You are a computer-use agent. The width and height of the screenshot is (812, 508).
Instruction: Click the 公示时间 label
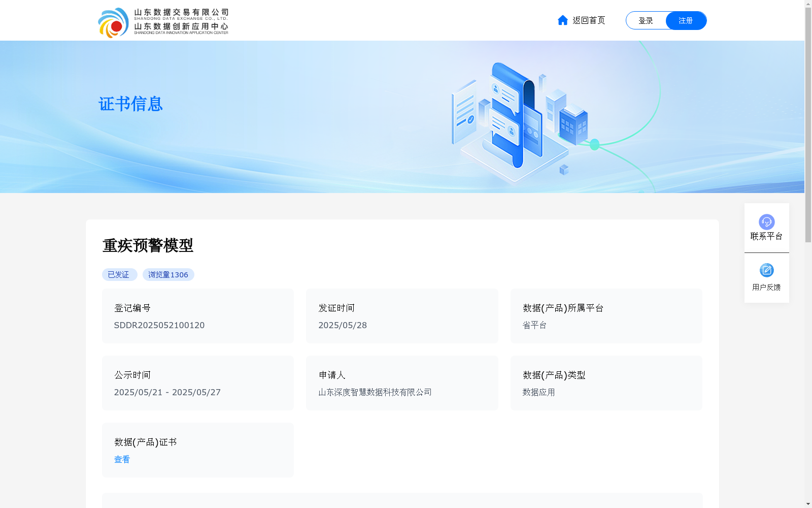[132, 375]
